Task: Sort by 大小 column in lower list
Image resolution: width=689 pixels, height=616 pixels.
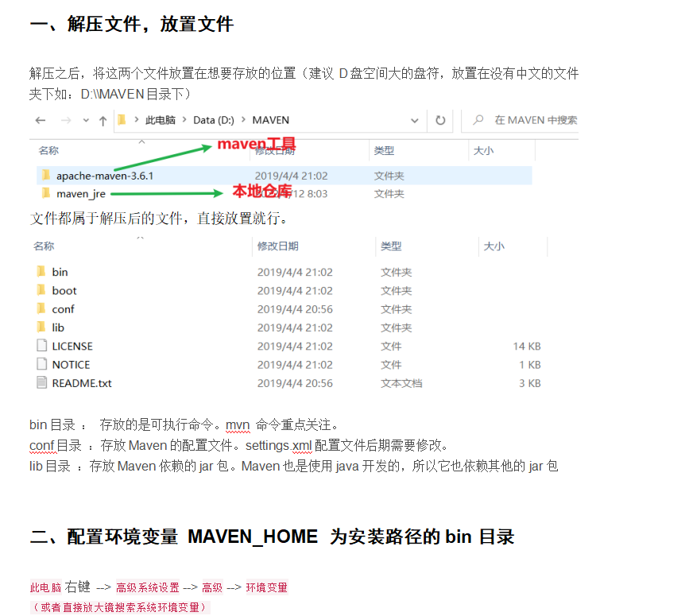Action: [x=494, y=246]
